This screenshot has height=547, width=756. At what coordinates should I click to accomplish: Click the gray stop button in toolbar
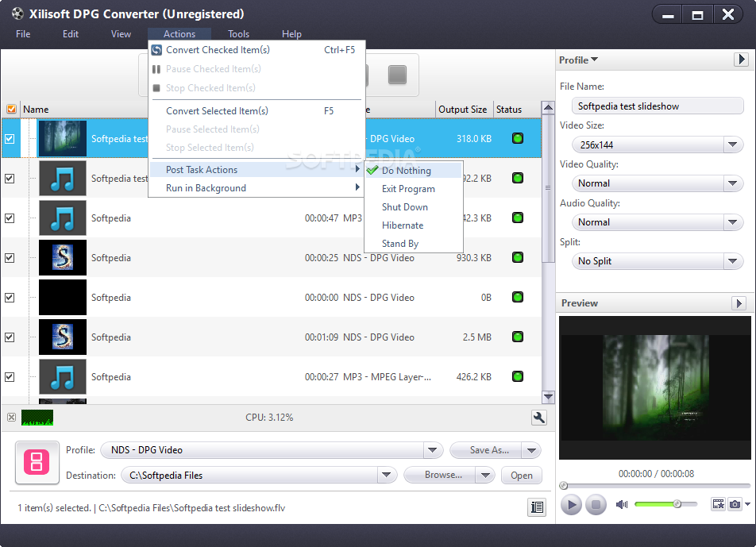[397, 75]
